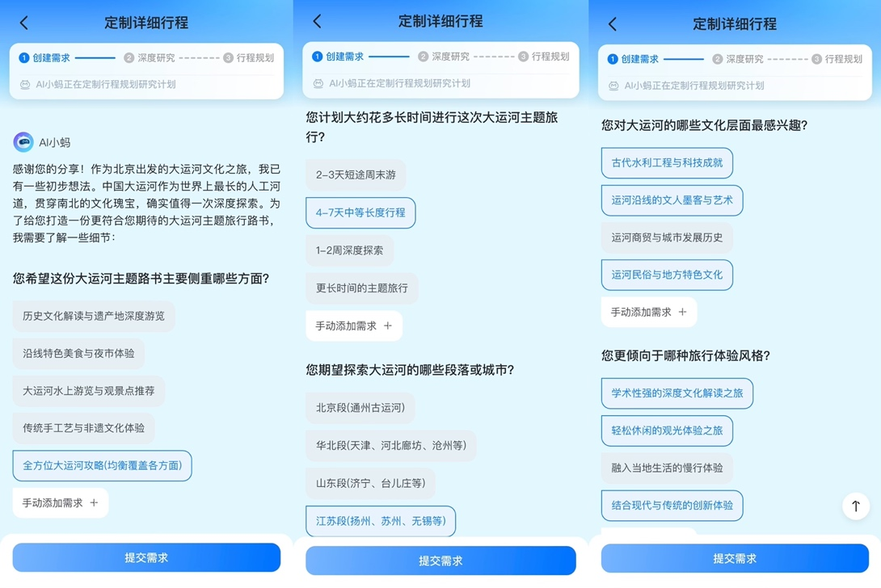
Task: Toggle 江苏段(扬州、苏州、无锡等) selection
Action: 381,521
